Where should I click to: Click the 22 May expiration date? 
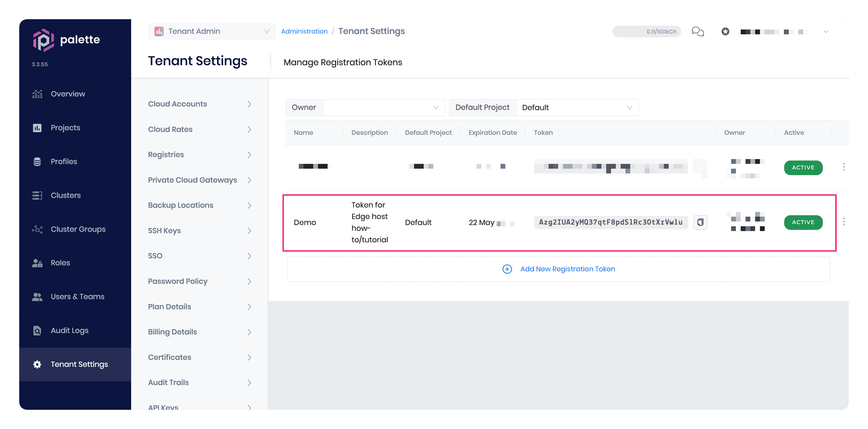482,223
